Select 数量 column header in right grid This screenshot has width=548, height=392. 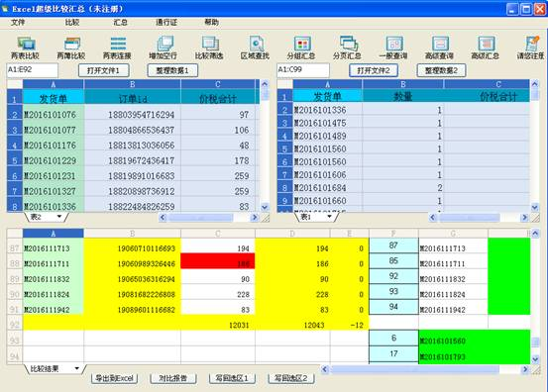pos(402,96)
